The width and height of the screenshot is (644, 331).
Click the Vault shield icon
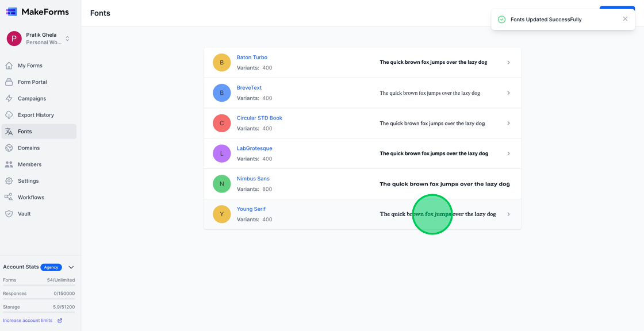(9, 214)
